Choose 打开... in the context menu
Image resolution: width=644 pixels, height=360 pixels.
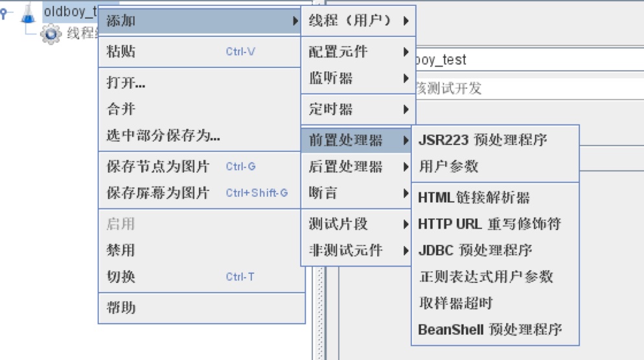[126, 84]
